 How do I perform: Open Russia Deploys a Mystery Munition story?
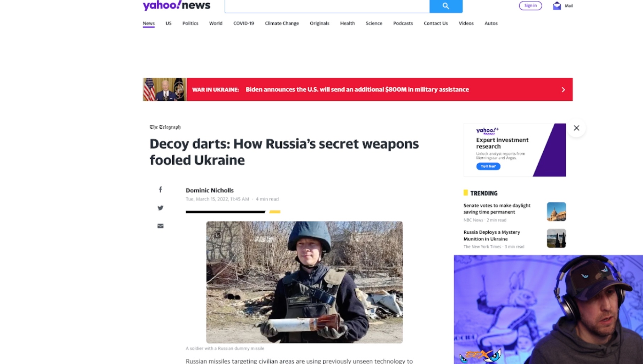[492, 235]
